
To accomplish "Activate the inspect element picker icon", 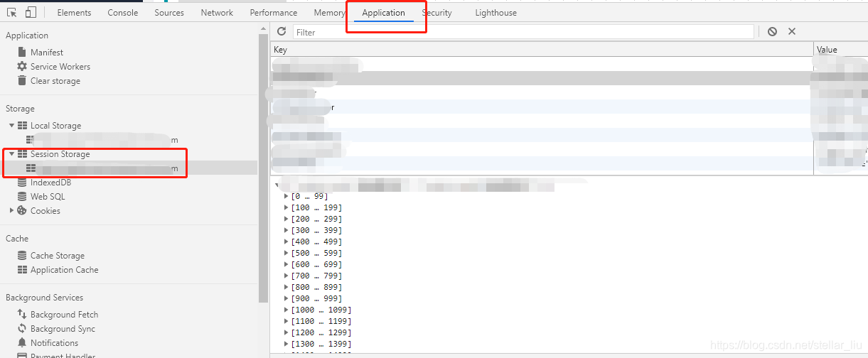I will pos(12,13).
